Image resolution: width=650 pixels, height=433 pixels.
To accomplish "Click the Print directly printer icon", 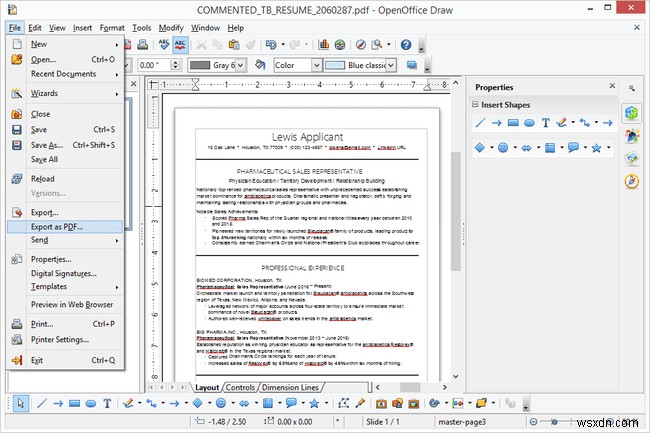I will click(143, 45).
